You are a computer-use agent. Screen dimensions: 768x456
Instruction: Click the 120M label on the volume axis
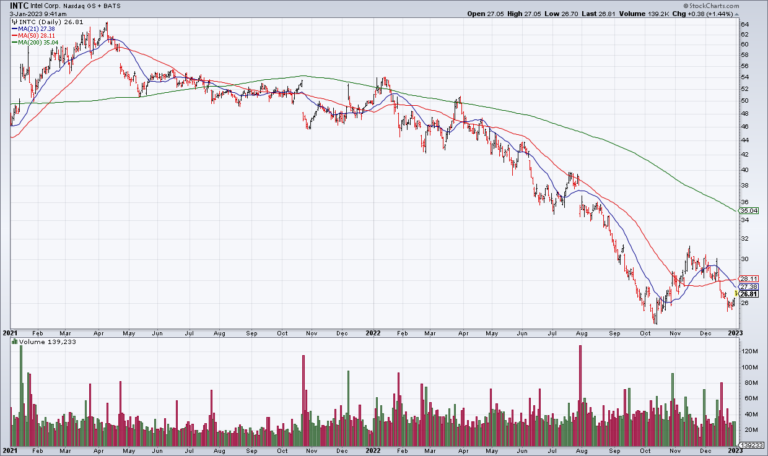tap(749, 352)
